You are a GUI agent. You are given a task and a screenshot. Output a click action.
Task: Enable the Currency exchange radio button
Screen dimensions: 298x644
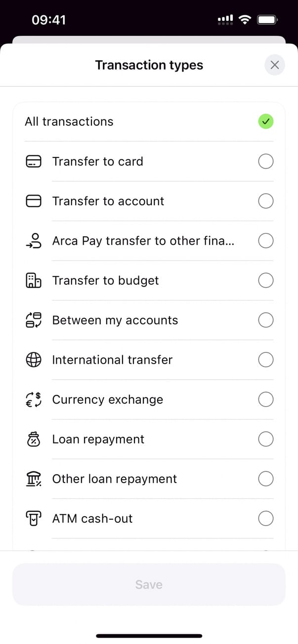pyautogui.click(x=266, y=399)
